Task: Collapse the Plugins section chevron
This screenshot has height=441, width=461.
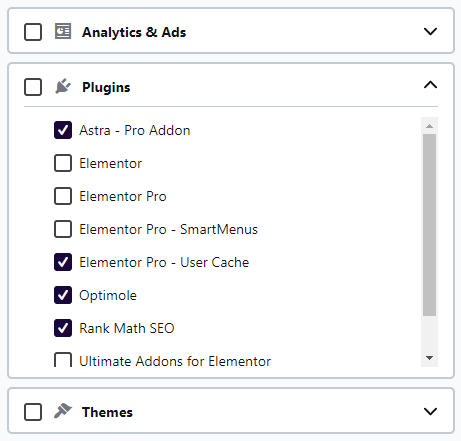Action: point(430,85)
